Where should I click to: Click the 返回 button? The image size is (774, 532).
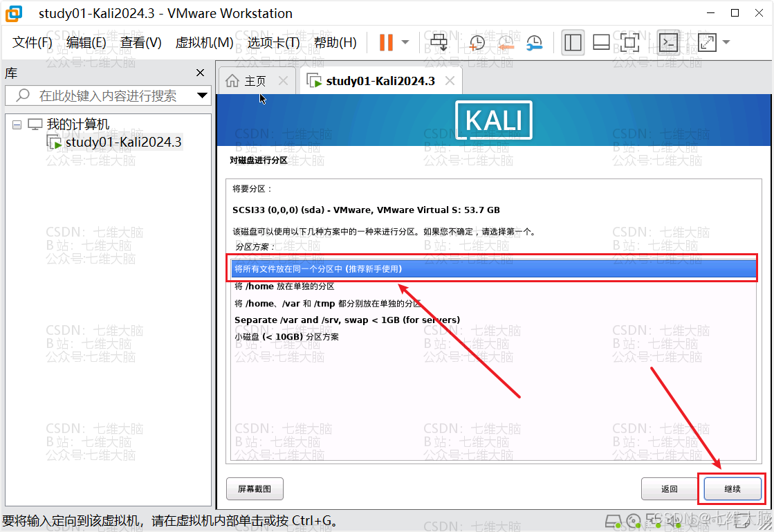coord(670,489)
